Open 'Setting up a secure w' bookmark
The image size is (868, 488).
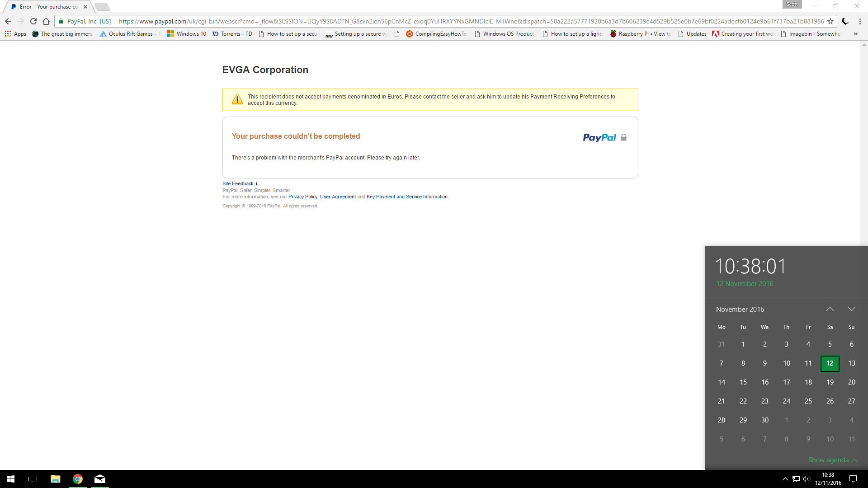point(356,34)
